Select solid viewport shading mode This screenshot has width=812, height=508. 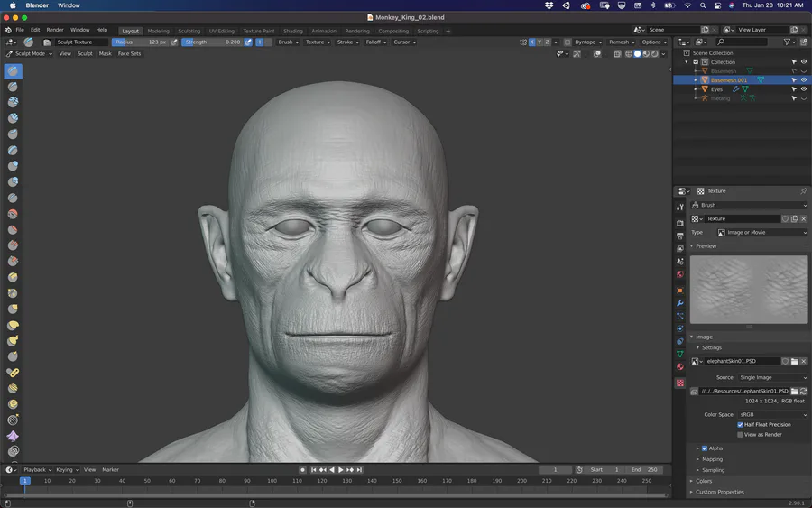pyautogui.click(x=638, y=54)
